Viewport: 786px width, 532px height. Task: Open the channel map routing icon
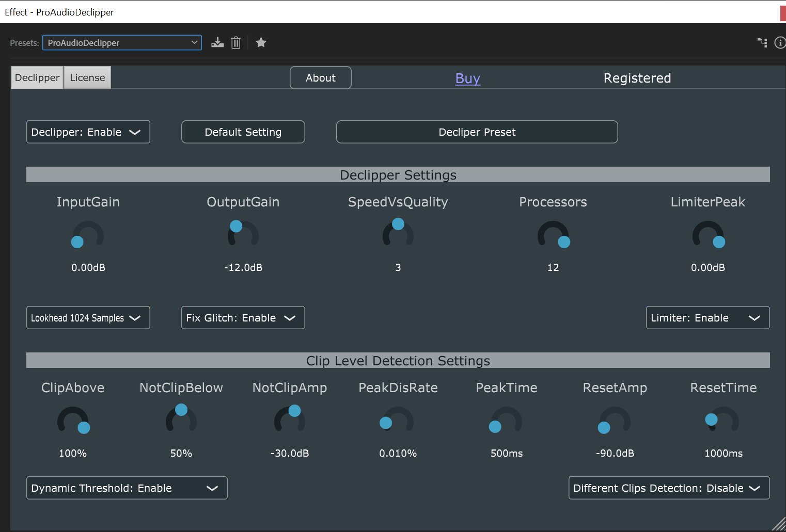tap(762, 42)
